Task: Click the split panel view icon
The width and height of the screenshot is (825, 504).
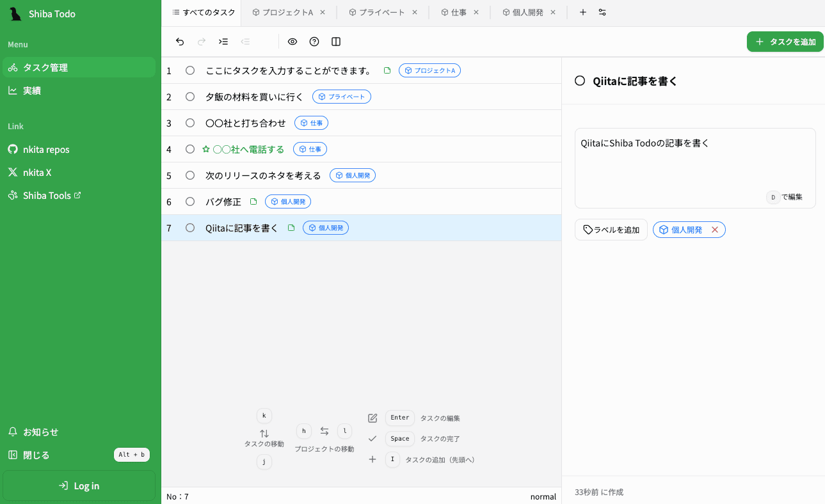Action: click(336, 41)
